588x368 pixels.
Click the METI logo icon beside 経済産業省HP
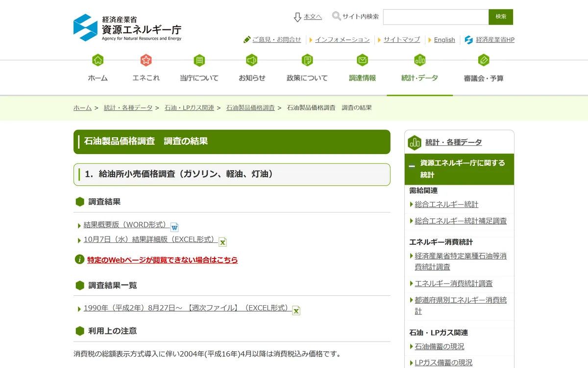pos(468,40)
